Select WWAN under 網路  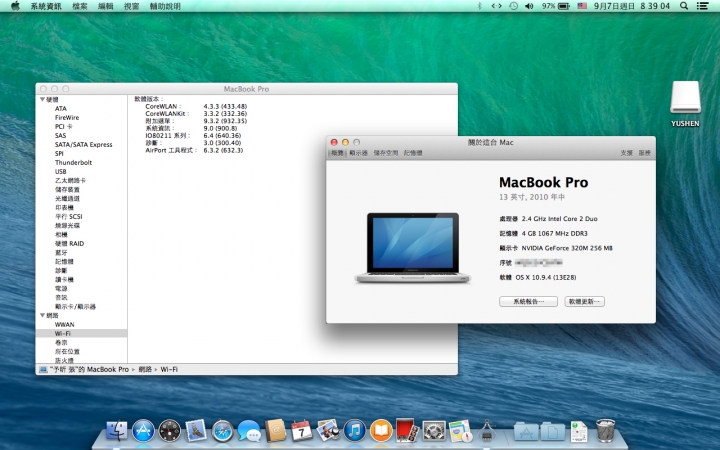(64, 324)
